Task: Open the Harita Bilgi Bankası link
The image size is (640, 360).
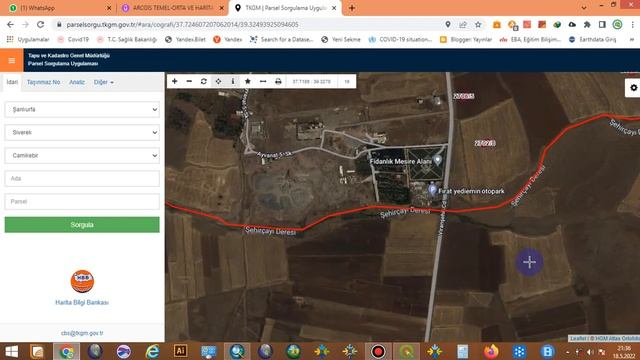Action: tap(82, 302)
